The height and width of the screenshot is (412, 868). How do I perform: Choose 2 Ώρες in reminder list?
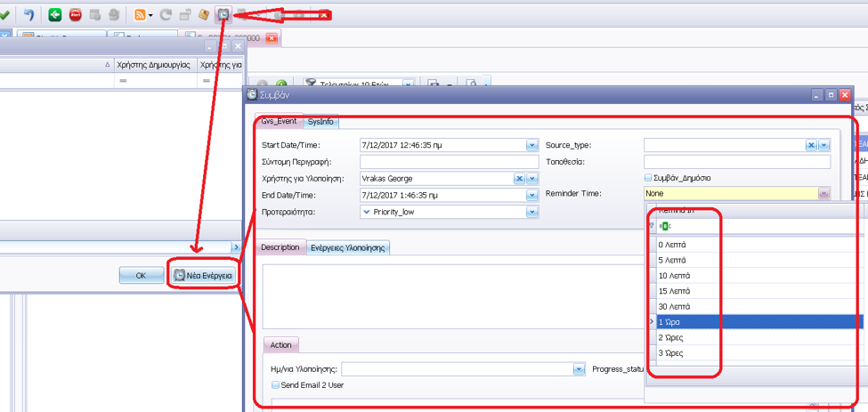click(x=673, y=337)
